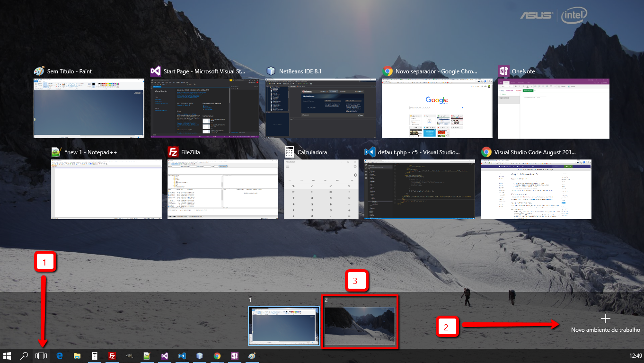
Task: Switch to the Start Page Visual Studio window
Action: coord(205,108)
